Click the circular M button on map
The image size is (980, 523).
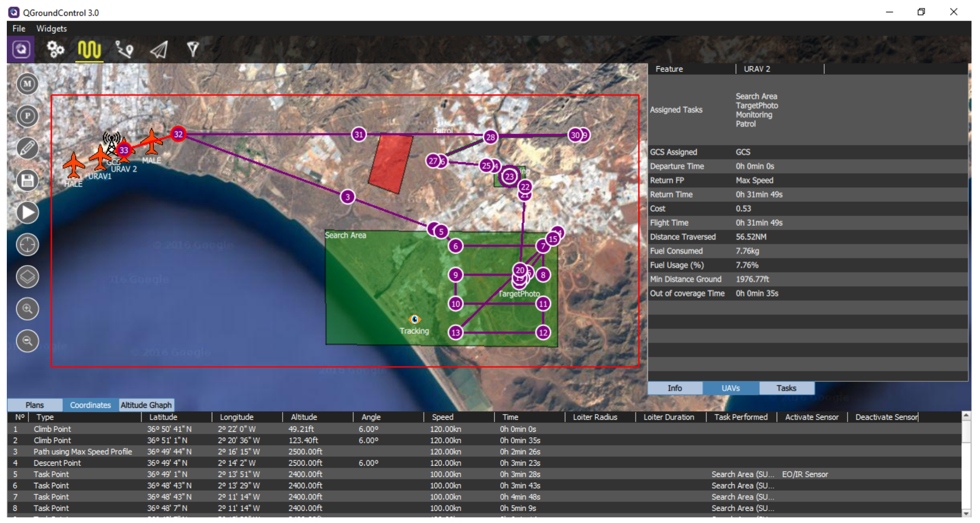click(x=27, y=84)
